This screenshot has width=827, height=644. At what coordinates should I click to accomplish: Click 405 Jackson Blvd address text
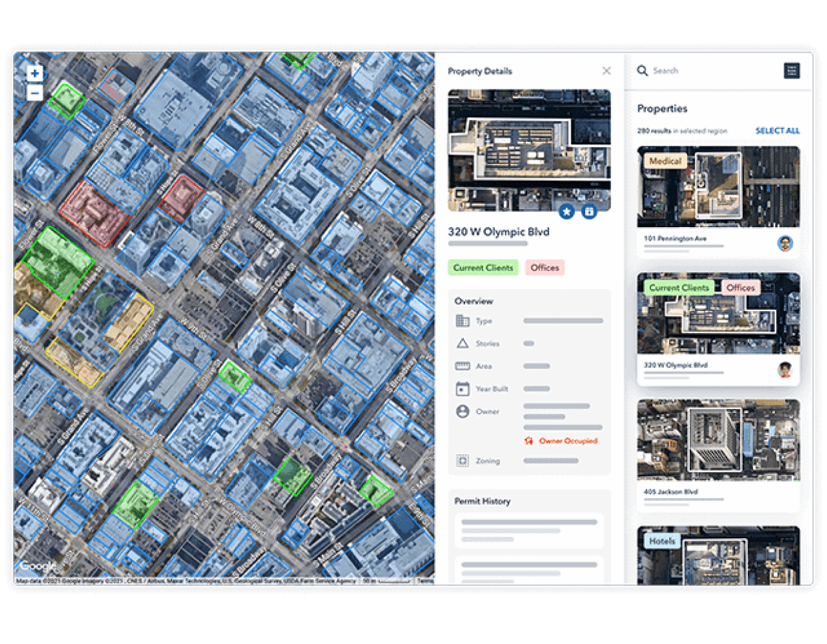(670, 491)
